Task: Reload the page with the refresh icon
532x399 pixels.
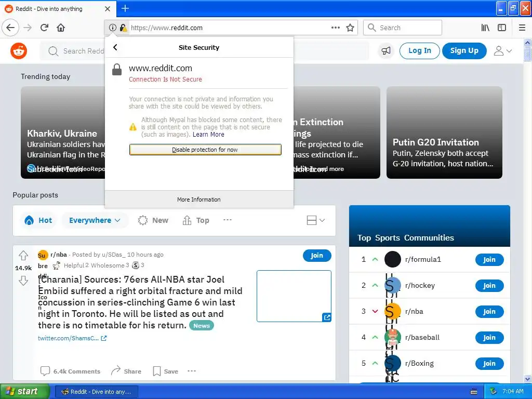Action: tap(45, 28)
